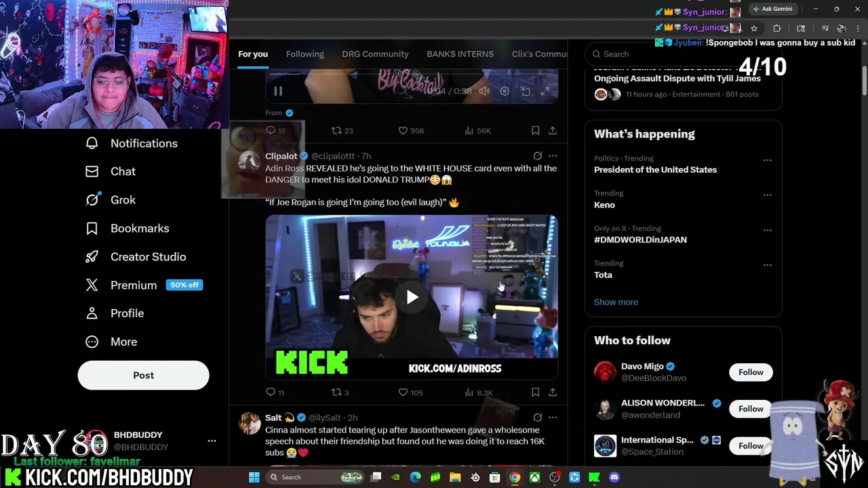Open Creator Studio rocket icon
Viewport: 868px width, 488px height.
pos(92,257)
